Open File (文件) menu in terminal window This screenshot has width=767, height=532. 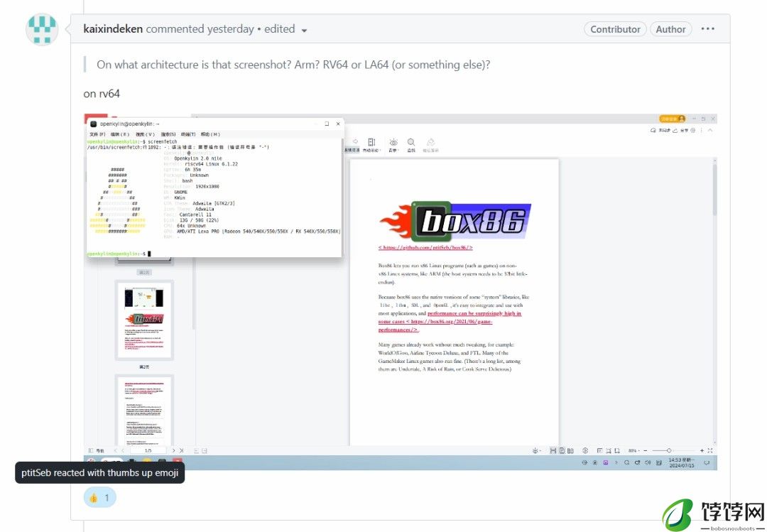97,134
